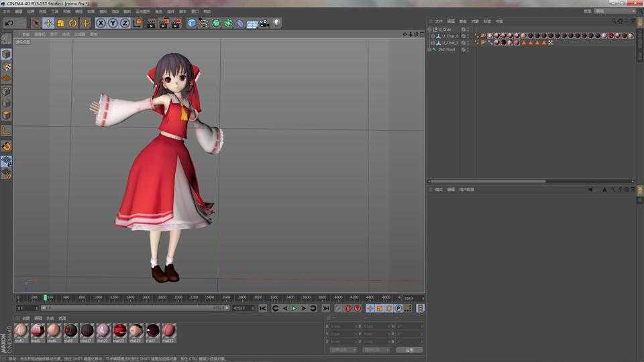Open the Object Manager Tags menu
The image size is (644, 362).
pyautogui.click(x=487, y=21)
